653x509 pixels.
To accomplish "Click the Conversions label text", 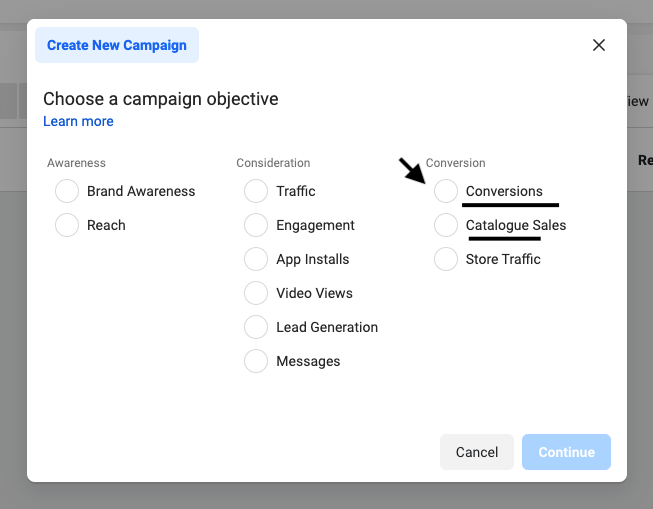I will pyautogui.click(x=504, y=191).
